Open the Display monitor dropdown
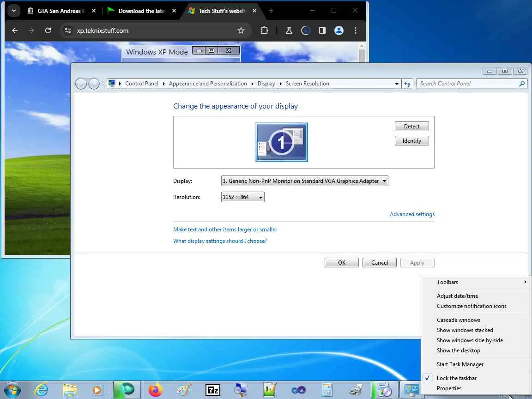 pos(304,181)
